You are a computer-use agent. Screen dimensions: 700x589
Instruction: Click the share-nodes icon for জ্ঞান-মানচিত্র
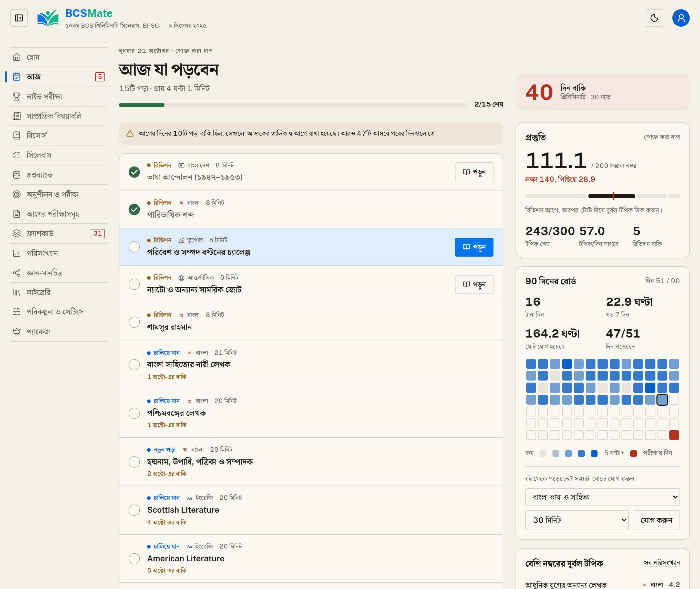(17, 273)
